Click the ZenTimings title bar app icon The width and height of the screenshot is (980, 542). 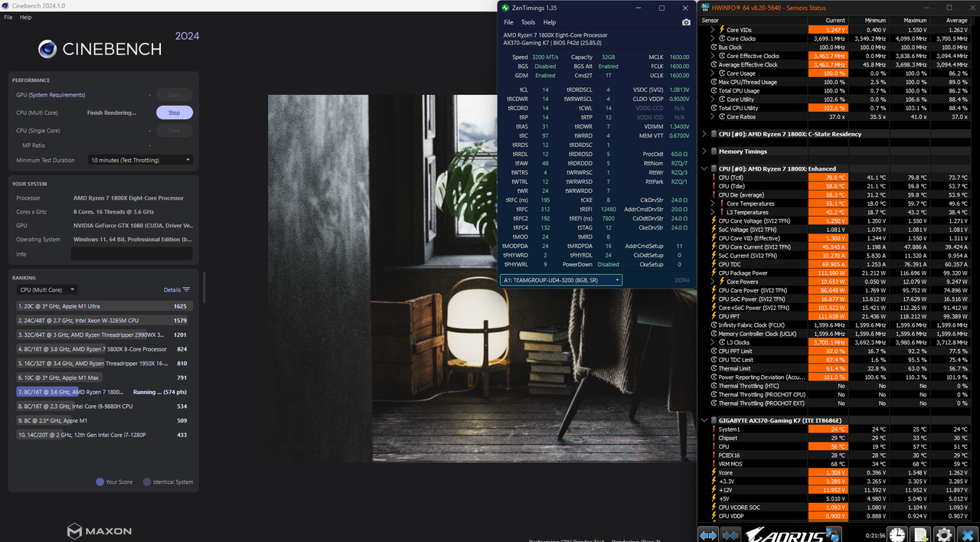pyautogui.click(x=505, y=8)
